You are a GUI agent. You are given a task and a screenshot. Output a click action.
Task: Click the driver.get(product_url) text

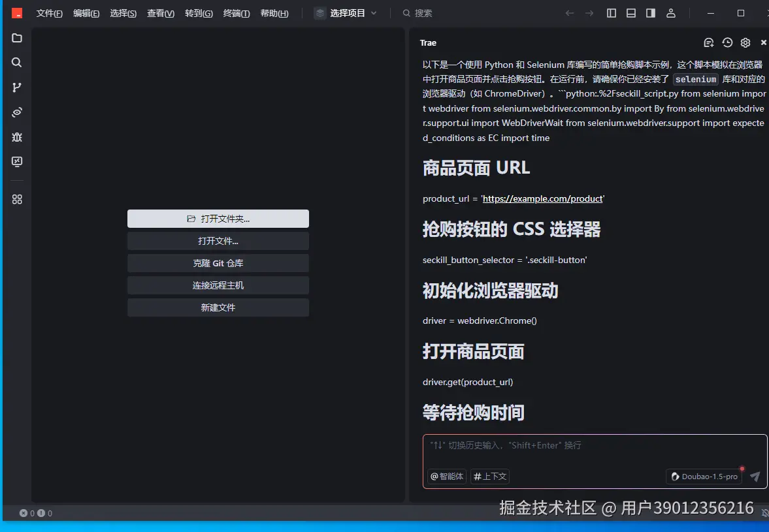point(468,382)
